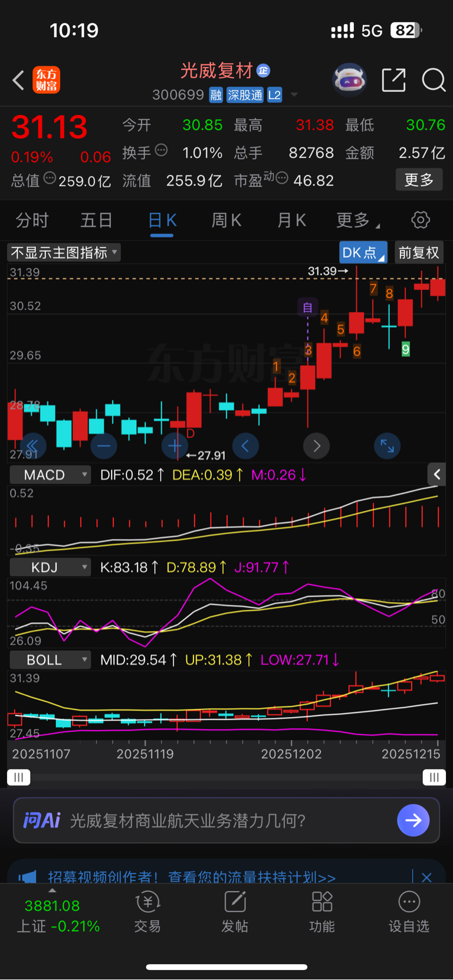
Task: Tap the 光威复材 stock title
Action: pos(216,71)
